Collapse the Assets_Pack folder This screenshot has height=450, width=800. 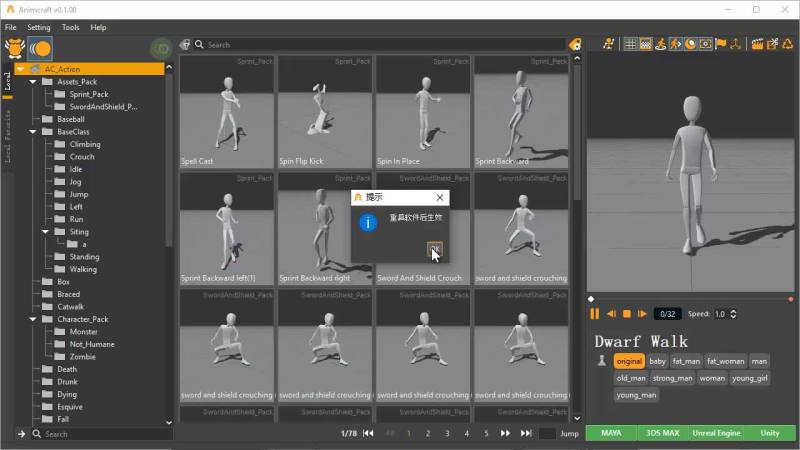click(x=33, y=82)
